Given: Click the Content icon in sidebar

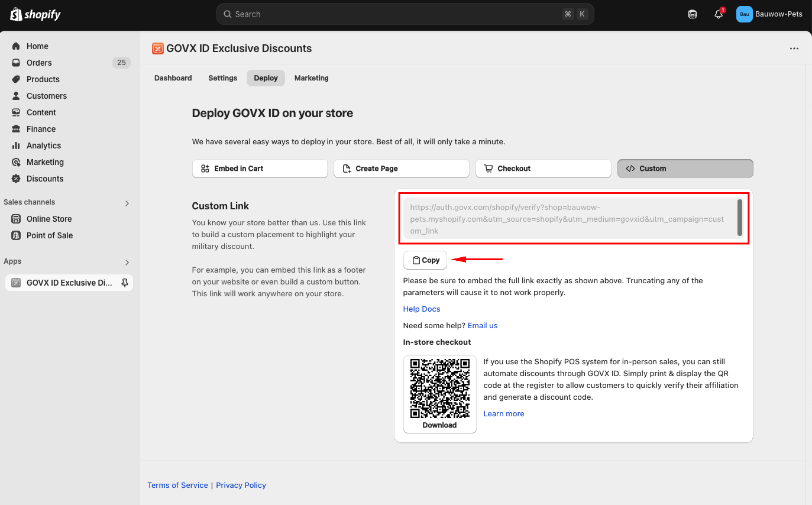Looking at the screenshot, I should [x=16, y=112].
